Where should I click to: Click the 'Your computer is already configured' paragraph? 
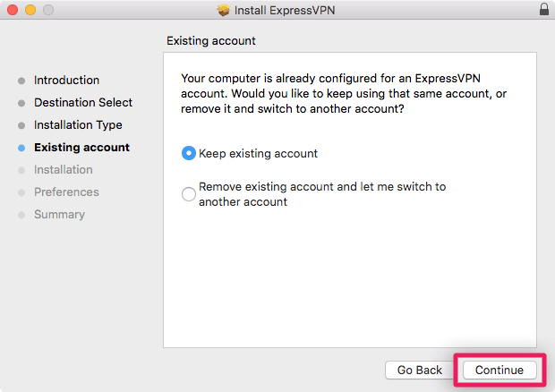pos(344,93)
